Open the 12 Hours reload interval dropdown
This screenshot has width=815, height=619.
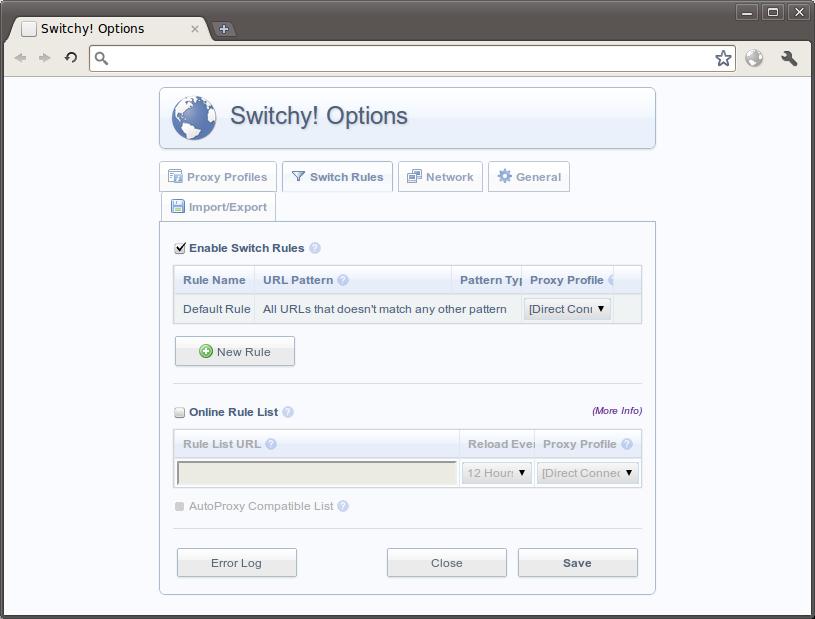coord(497,473)
